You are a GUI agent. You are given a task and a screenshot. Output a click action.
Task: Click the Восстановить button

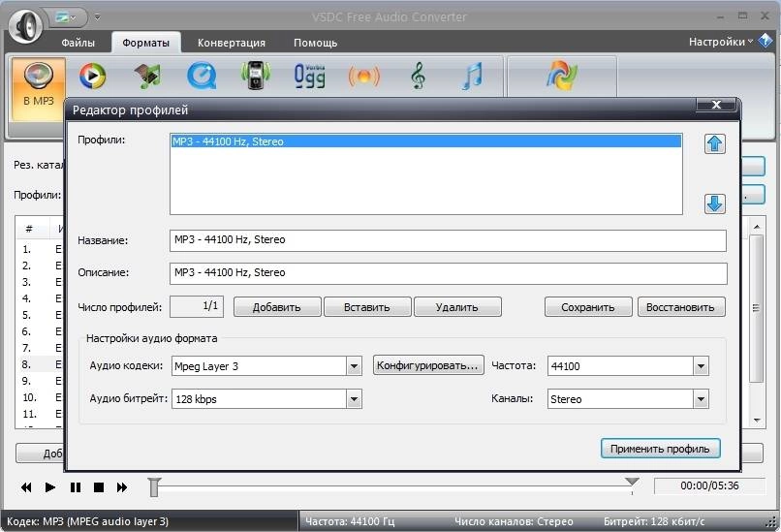681,307
